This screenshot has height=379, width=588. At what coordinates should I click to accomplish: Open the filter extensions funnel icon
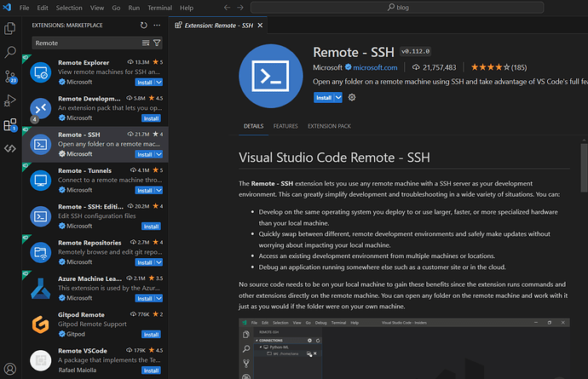[157, 43]
